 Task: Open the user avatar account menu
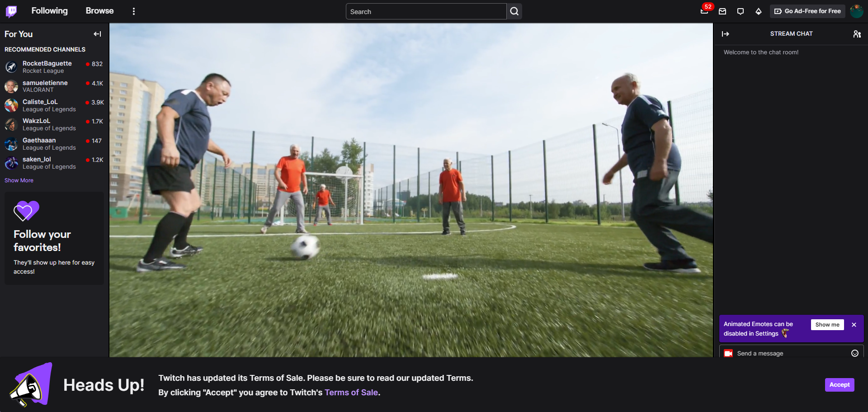click(856, 11)
